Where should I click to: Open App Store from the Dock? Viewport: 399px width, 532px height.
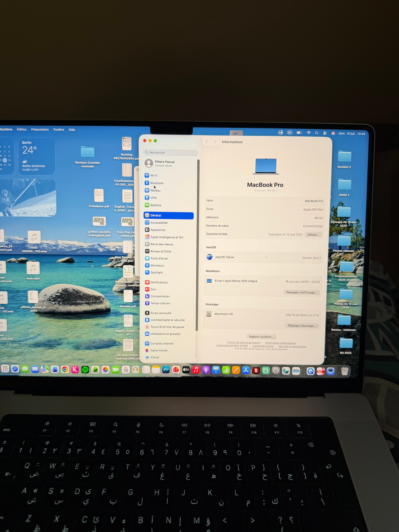[x=246, y=370]
